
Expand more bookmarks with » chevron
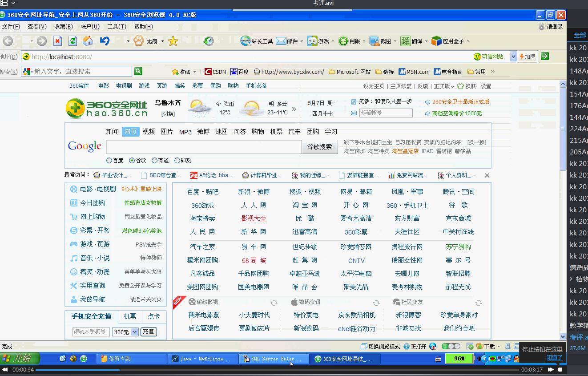coord(492,71)
